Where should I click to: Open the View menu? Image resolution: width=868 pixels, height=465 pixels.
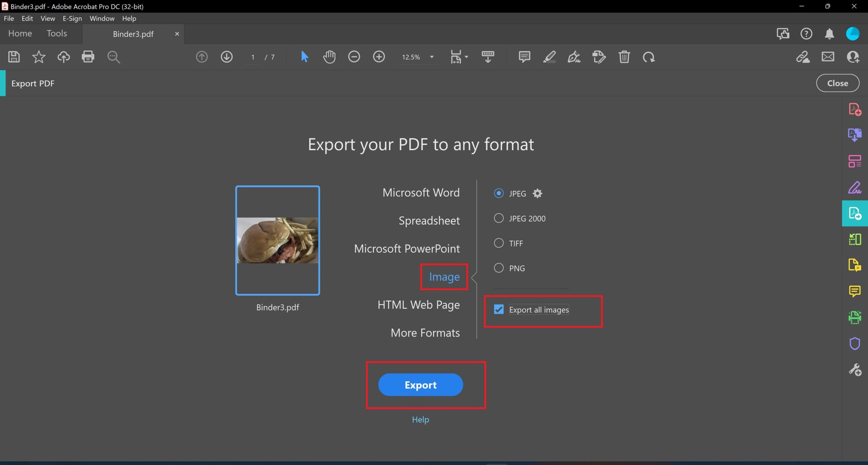click(47, 19)
